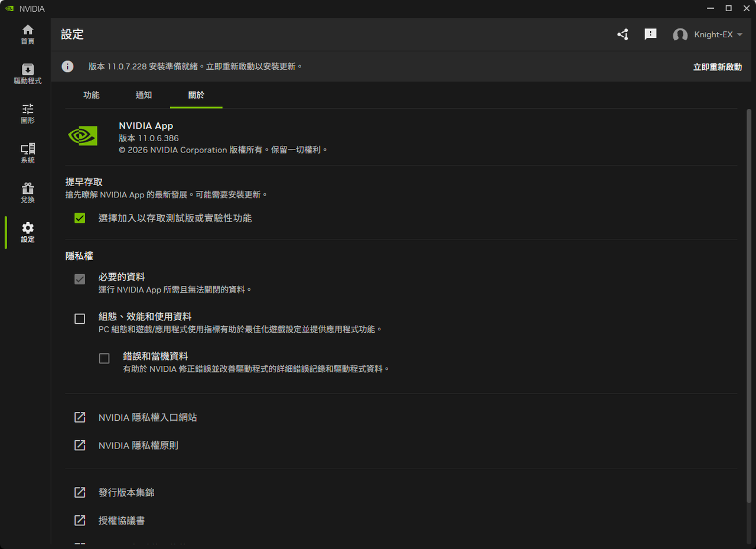756x549 pixels.
Task: Open the feedback icon near profile
Action: point(650,34)
